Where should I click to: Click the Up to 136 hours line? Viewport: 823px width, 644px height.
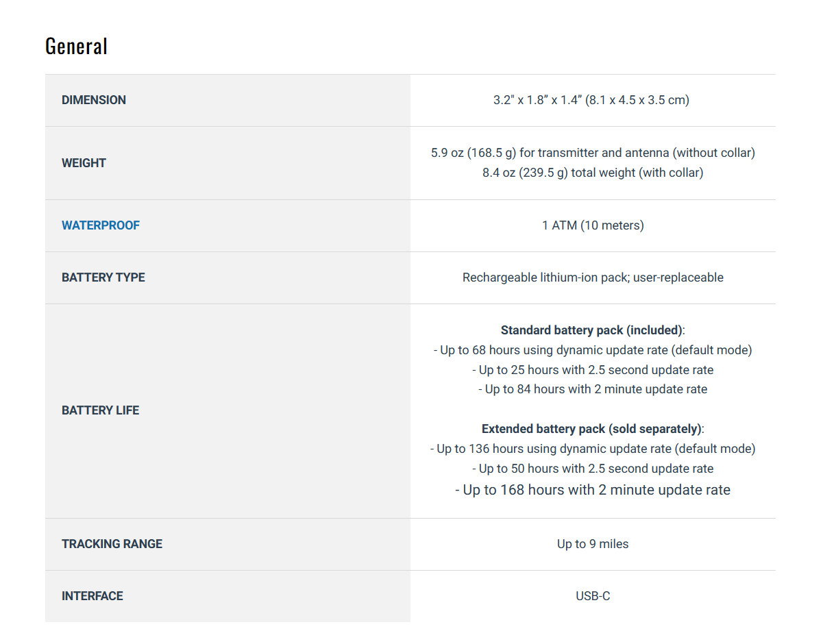tap(593, 449)
